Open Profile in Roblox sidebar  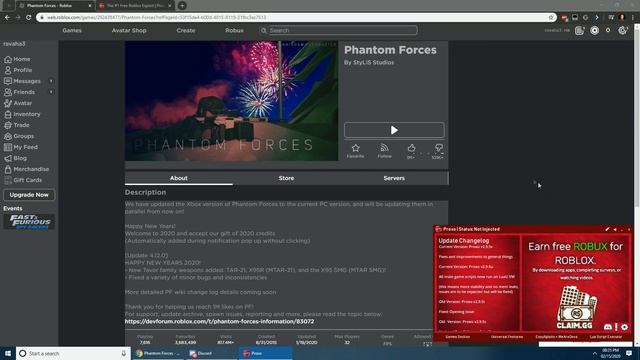click(x=18, y=70)
